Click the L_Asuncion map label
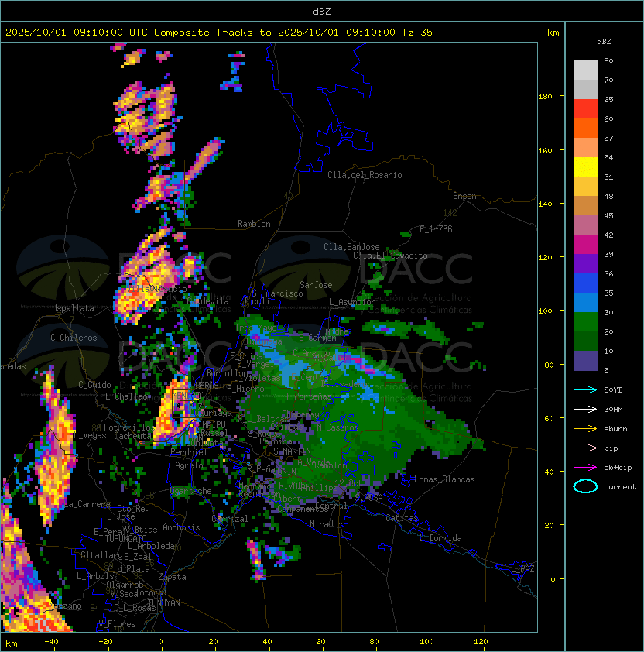This screenshot has height=652, width=644. [x=352, y=302]
